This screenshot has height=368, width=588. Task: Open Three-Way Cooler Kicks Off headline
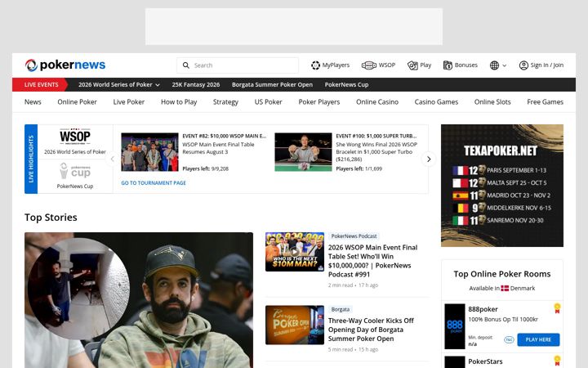tap(371, 330)
